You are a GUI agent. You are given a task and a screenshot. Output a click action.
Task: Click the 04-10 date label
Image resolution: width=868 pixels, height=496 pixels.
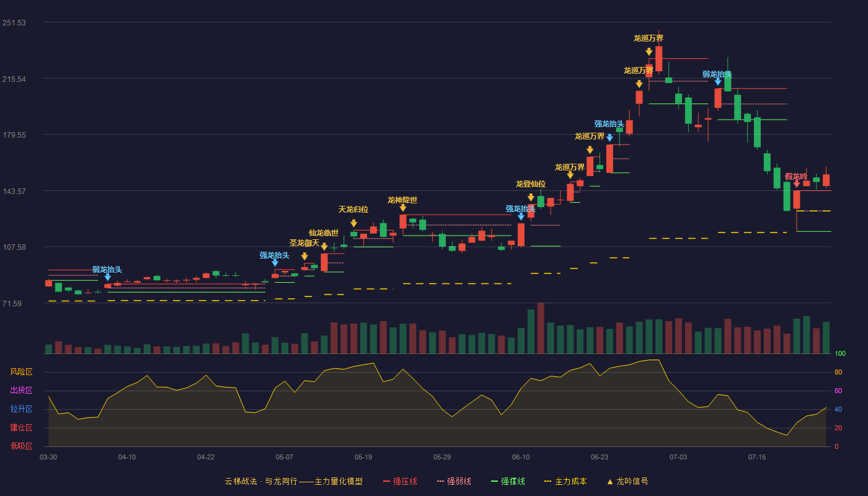click(x=127, y=457)
